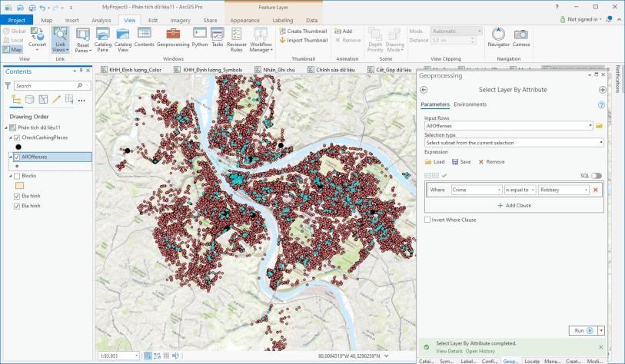Open the Python window
Screen dimensions: 625x364
coord(200,38)
